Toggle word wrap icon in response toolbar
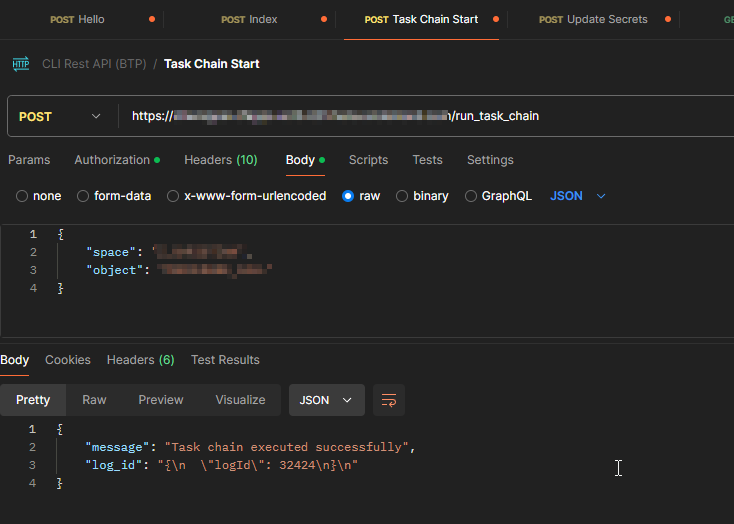This screenshot has width=734, height=524. [389, 400]
